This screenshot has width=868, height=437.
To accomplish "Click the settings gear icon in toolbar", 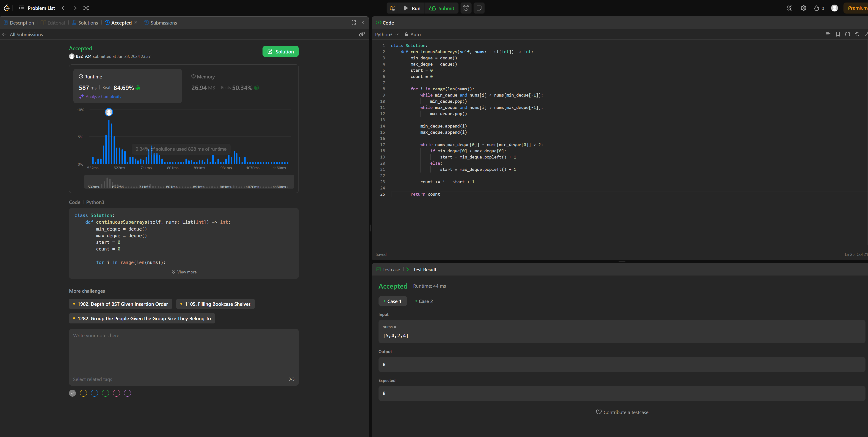I will point(803,8).
